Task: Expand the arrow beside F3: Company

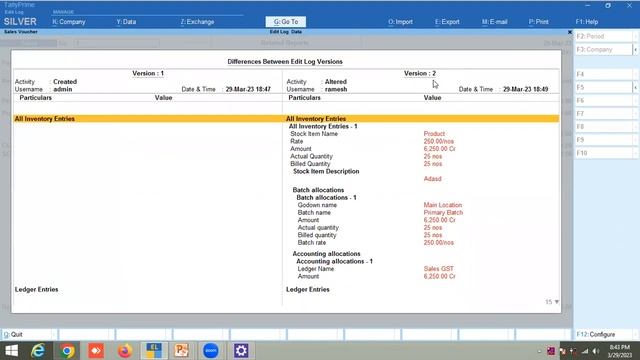Action: pyautogui.click(x=636, y=49)
